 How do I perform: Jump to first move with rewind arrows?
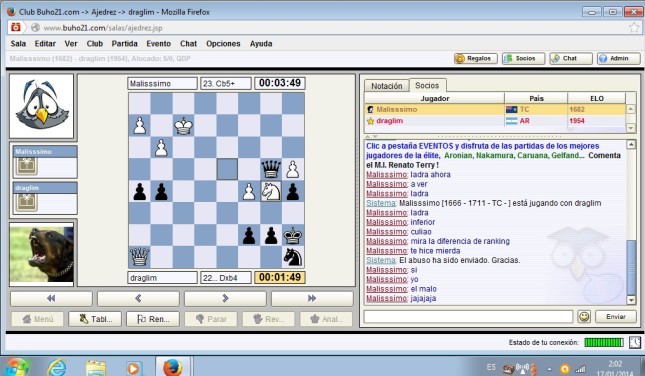click(51, 298)
